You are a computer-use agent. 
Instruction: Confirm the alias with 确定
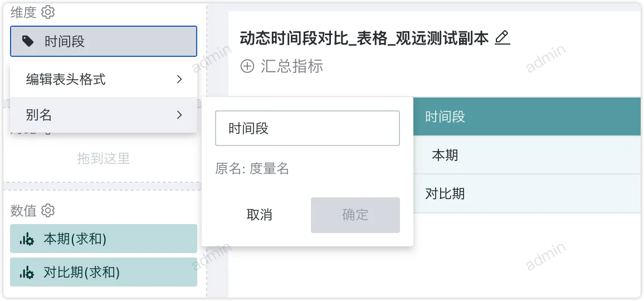[355, 215]
